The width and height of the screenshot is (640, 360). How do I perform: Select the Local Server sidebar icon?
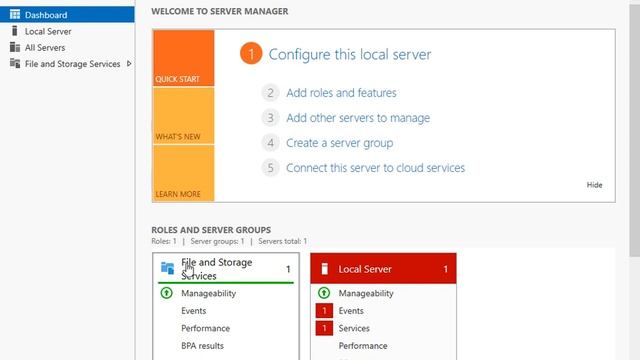point(15,31)
